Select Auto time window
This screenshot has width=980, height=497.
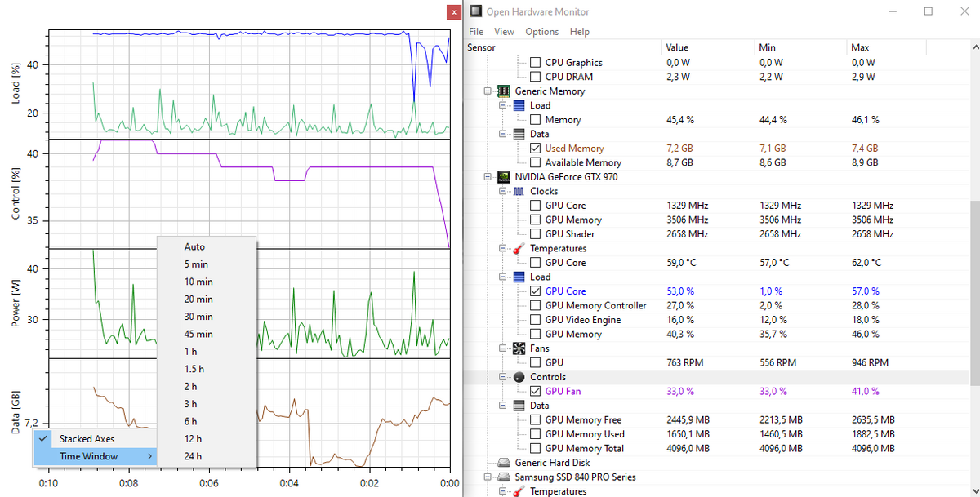pos(207,246)
